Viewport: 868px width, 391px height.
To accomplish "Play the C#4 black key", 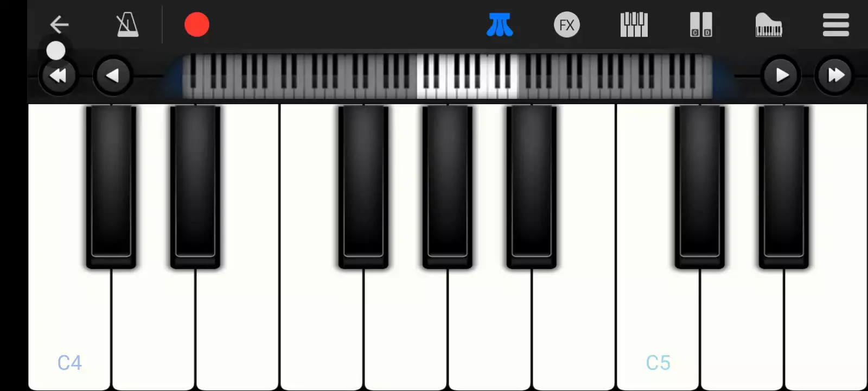I will coord(111,186).
